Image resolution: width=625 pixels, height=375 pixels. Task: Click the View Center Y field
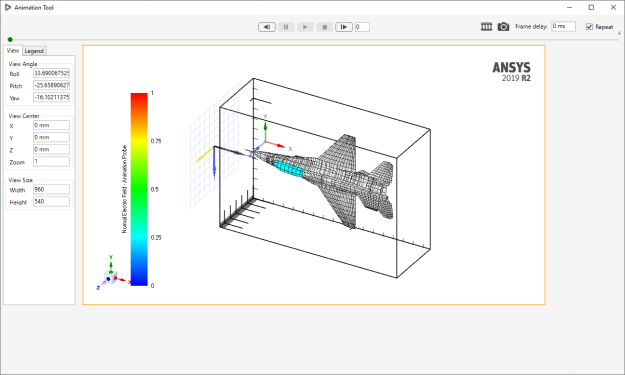51,137
